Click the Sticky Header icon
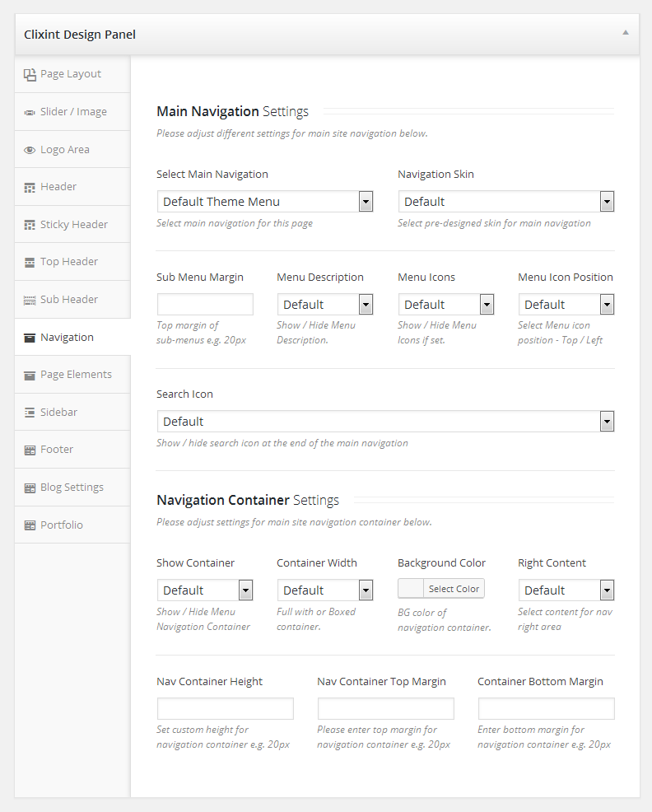 click(30, 225)
